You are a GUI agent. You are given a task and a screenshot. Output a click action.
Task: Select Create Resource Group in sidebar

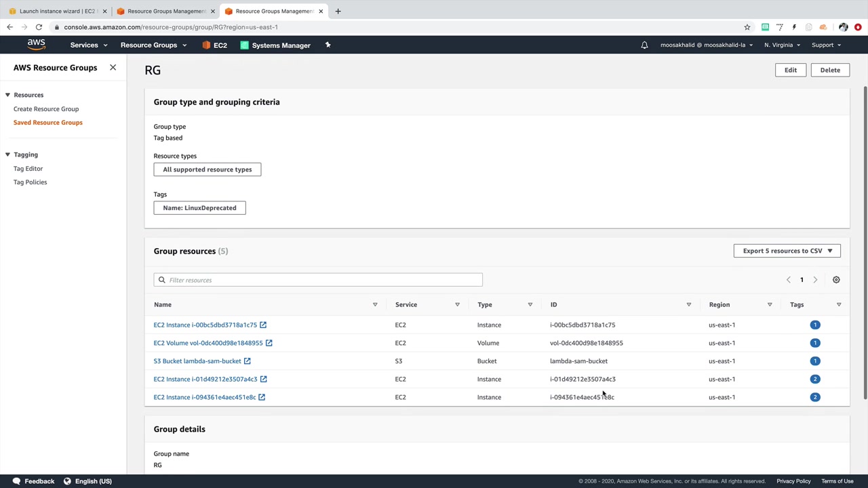(x=46, y=109)
